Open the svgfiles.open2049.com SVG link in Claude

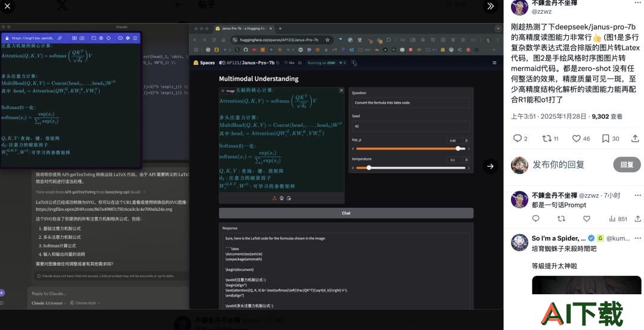point(104,209)
